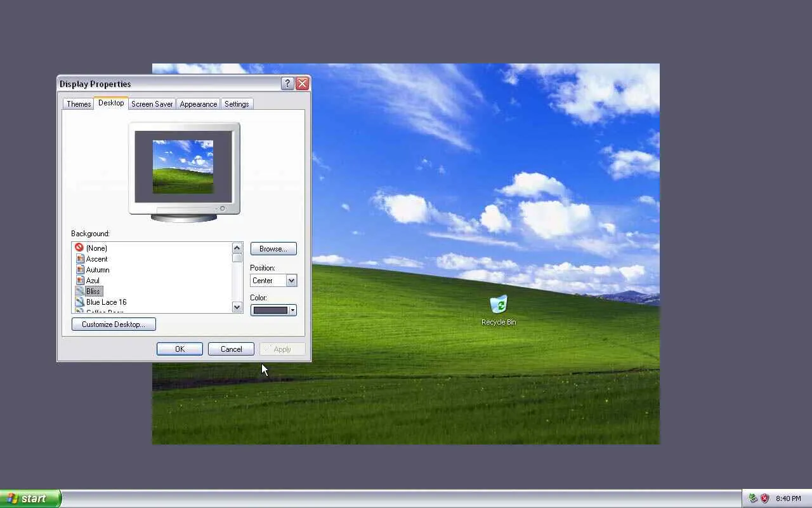
Task: Open the Recycle Bin desktop icon
Action: pos(499,310)
